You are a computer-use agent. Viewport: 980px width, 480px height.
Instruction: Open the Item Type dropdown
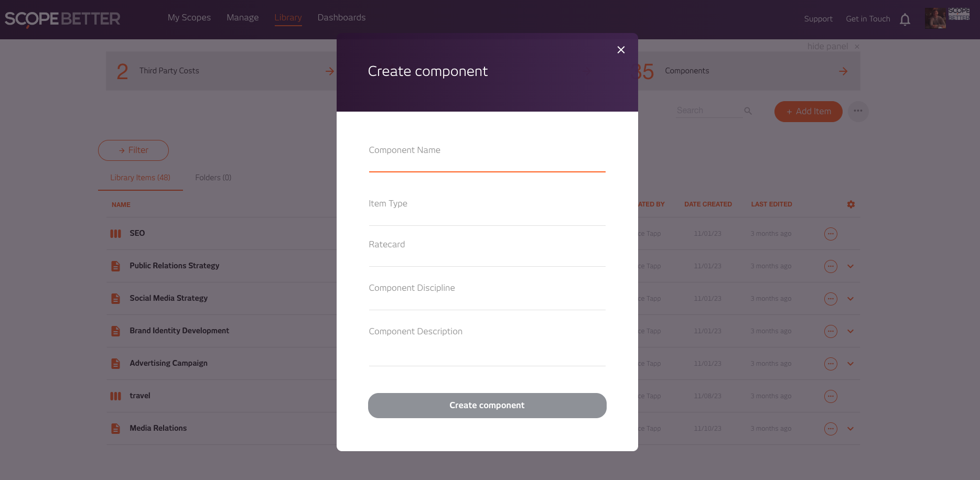tap(487, 210)
